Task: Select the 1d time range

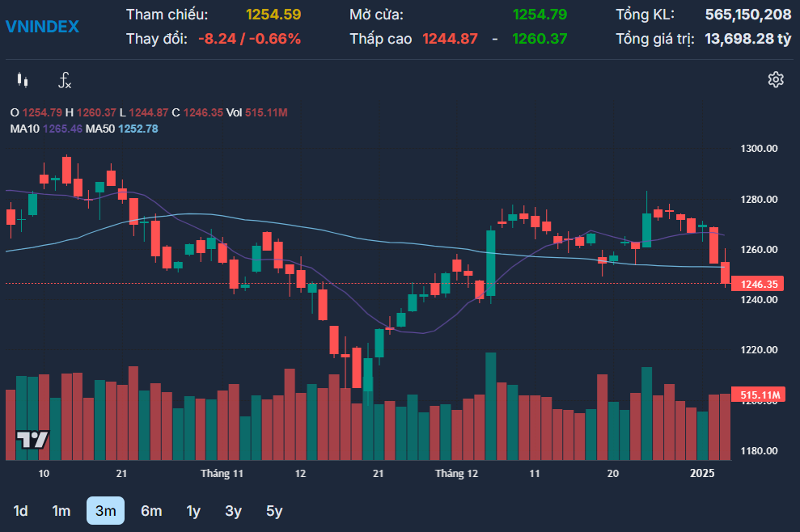Action: (x=21, y=511)
